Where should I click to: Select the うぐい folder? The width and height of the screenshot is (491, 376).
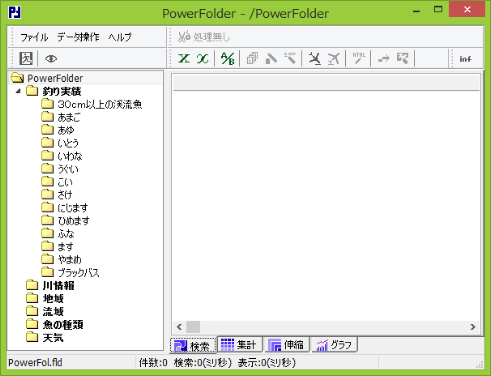[68, 169]
